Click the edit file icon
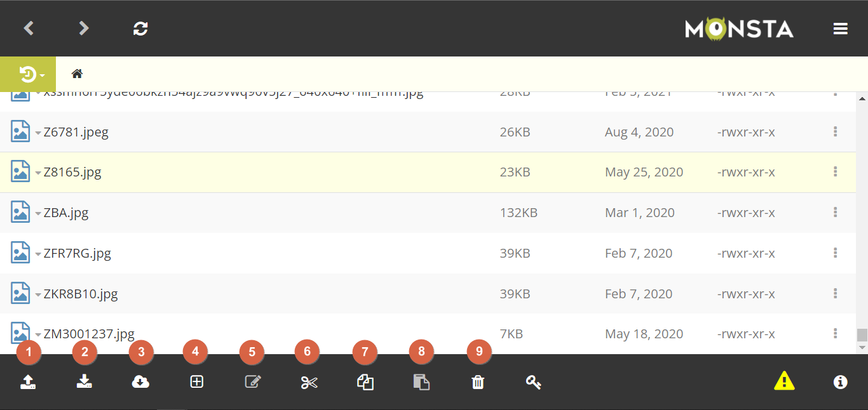This screenshot has width=868, height=410. 253,382
